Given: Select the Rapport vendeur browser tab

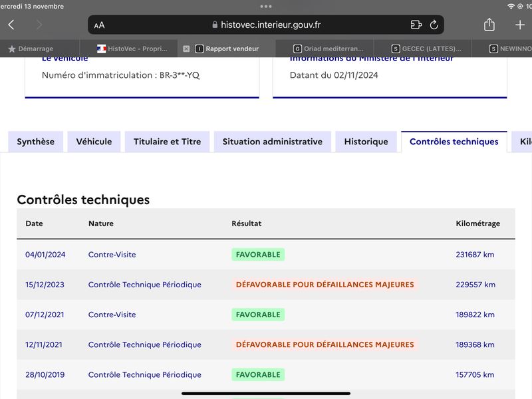Looking at the screenshot, I should coord(227,49).
